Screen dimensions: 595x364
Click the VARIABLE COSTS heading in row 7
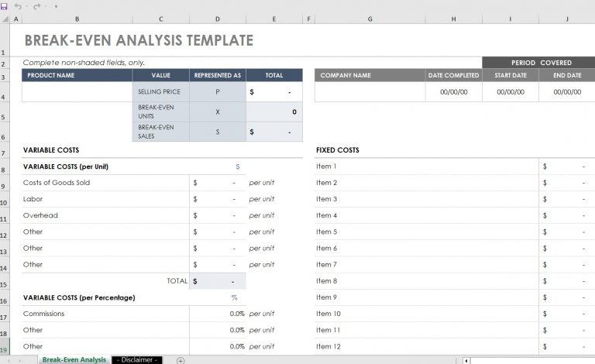coord(51,150)
